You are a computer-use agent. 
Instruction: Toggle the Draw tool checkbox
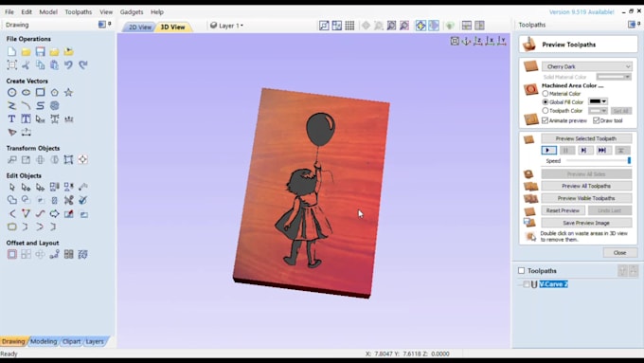[597, 120]
